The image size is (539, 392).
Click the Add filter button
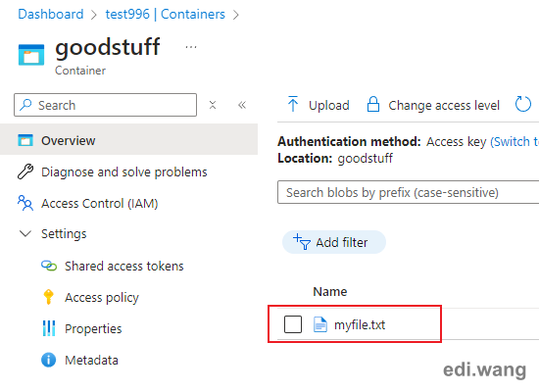(x=334, y=242)
